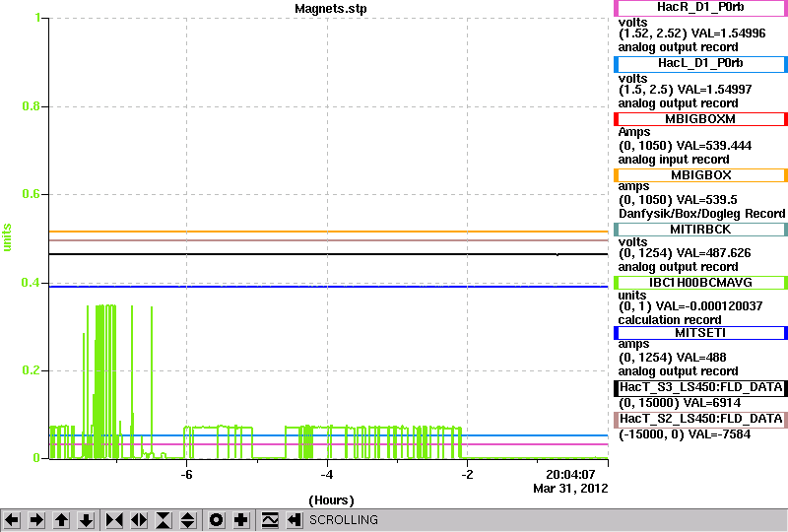Click the VAL=-7584 reading

[718, 434]
